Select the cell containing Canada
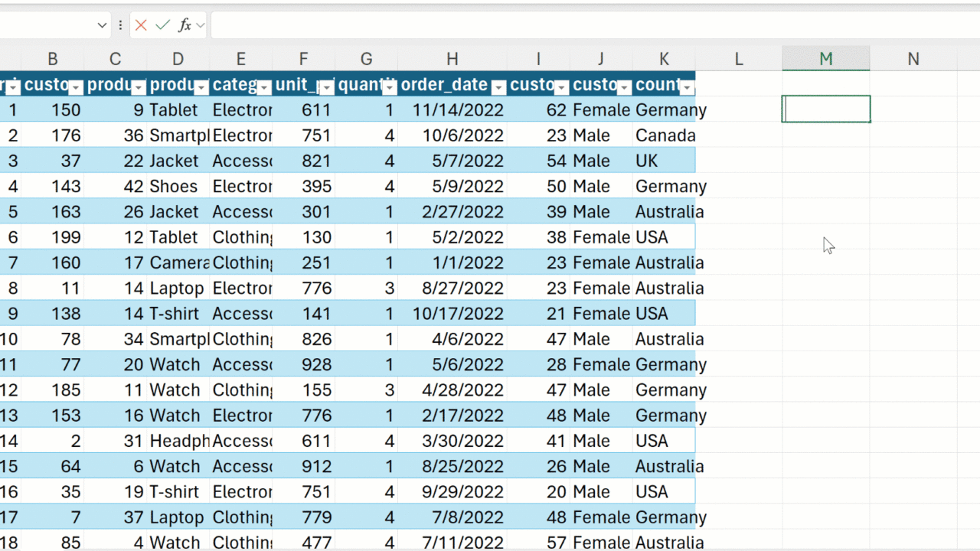980x551 pixels. click(664, 135)
